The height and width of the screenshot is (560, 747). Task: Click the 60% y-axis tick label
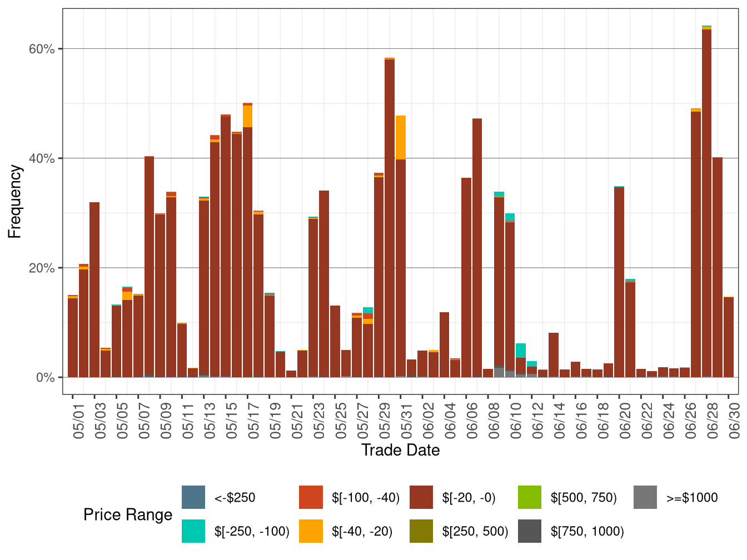point(42,49)
